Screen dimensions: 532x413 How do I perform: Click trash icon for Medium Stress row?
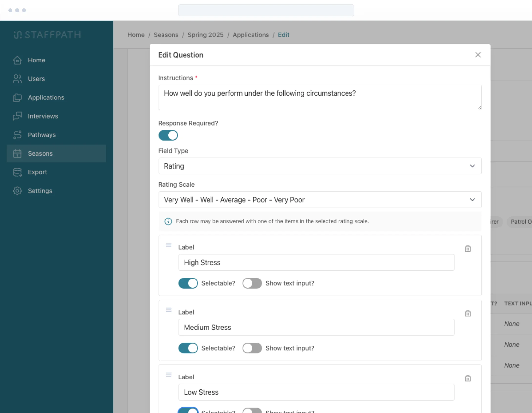[468, 314]
